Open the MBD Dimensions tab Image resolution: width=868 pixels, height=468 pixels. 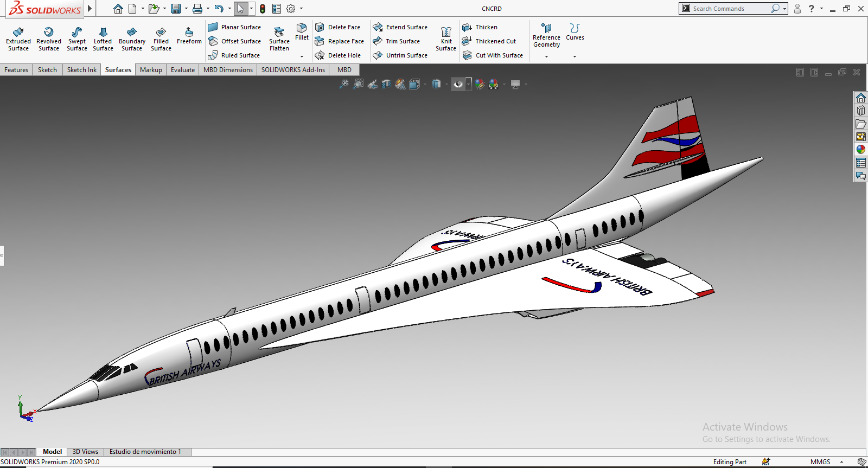228,70
